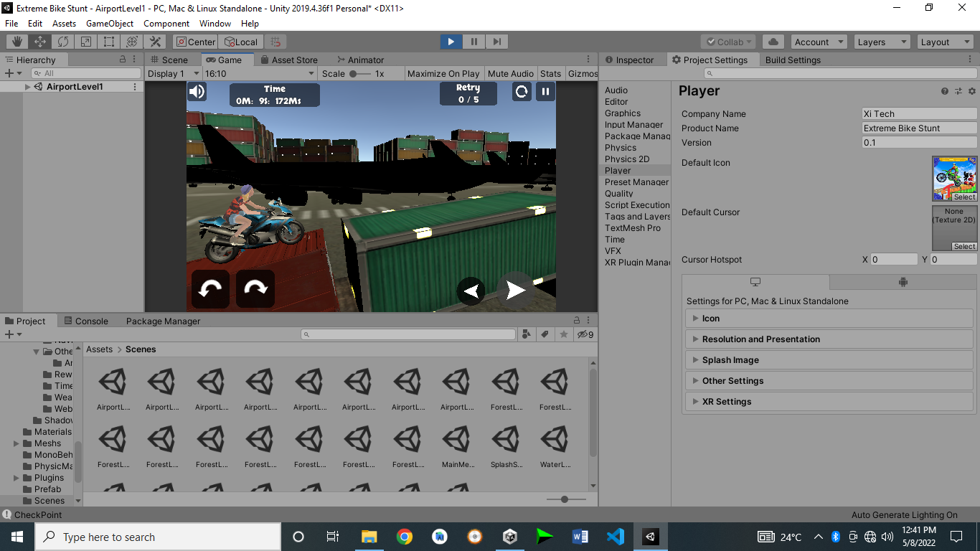Open the GameObject menu

tap(110, 24)
